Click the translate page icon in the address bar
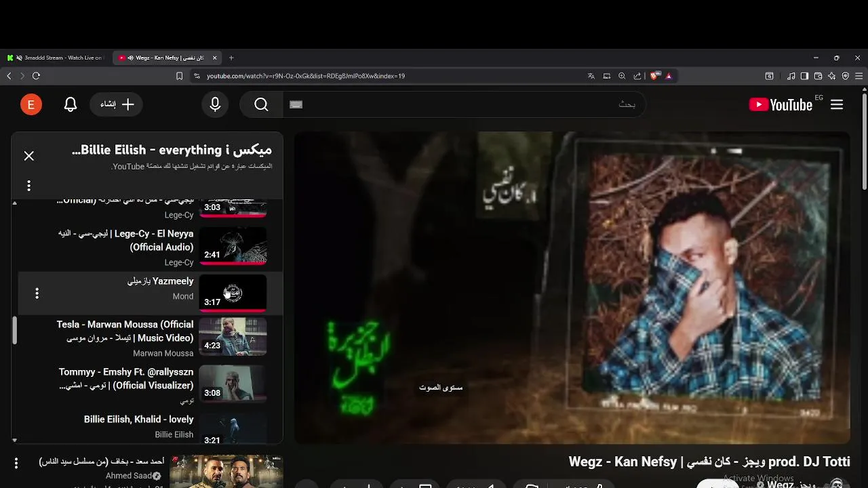 tap(591, 76)
